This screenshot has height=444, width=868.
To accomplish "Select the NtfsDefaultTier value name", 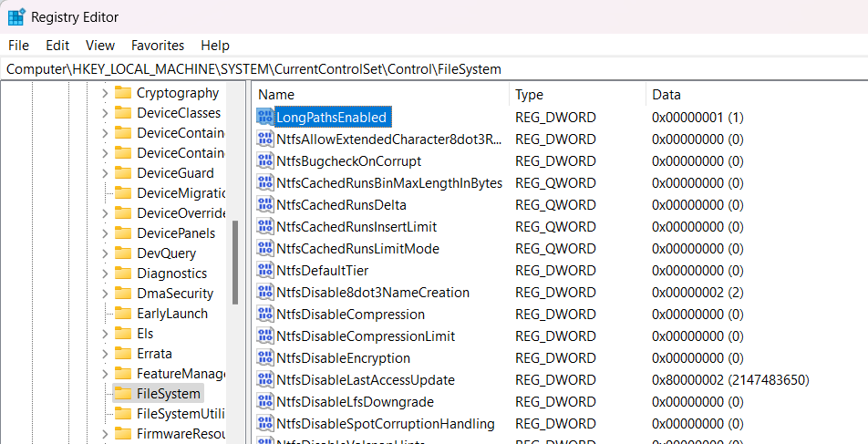I will point(322,271).
